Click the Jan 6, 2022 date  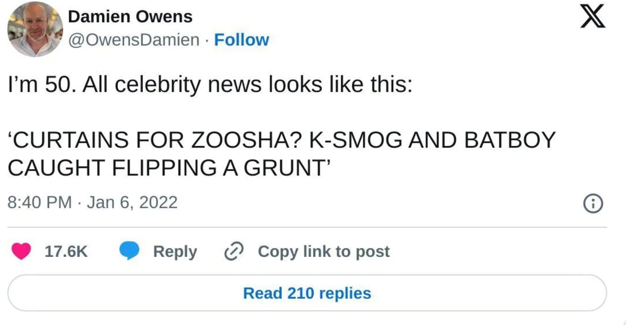point(132,202)
